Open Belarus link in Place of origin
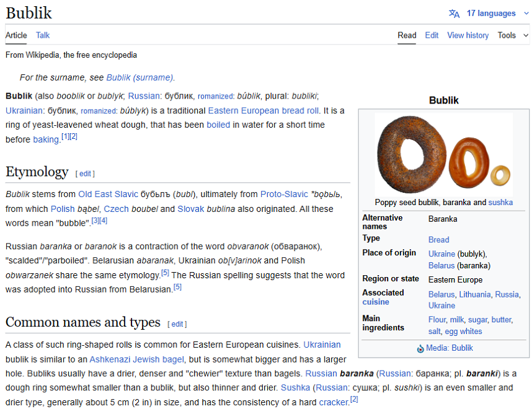The height and width of the screenshot is (409, 532). click(x=441, y=266)
